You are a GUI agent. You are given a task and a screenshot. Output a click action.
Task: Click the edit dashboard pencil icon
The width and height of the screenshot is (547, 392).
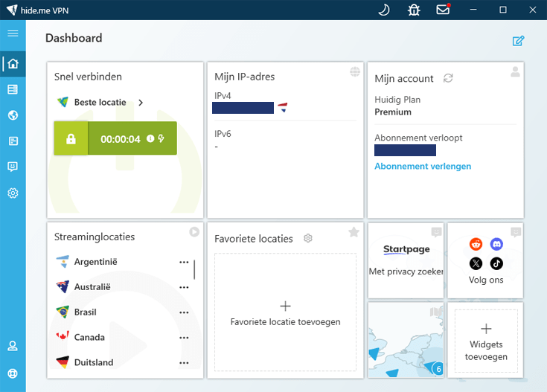pyautogui.click(x=519, y=40)
